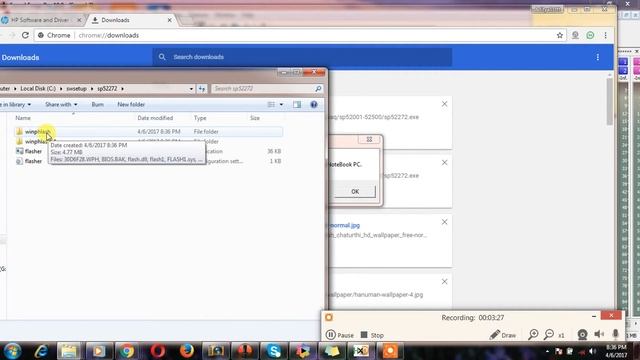Screen dimensions: 640x360
Task: Sort files by the Name column
Action: point(23,118)
